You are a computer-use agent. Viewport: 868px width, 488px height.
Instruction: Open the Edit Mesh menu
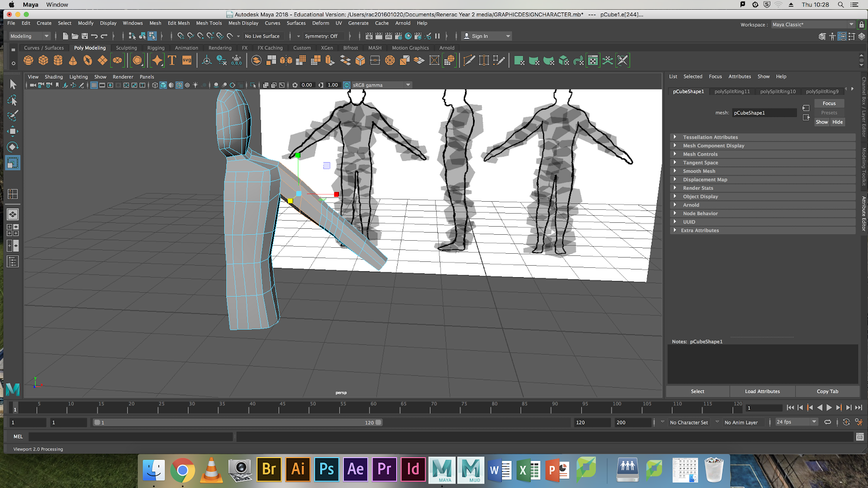point(178,23)
